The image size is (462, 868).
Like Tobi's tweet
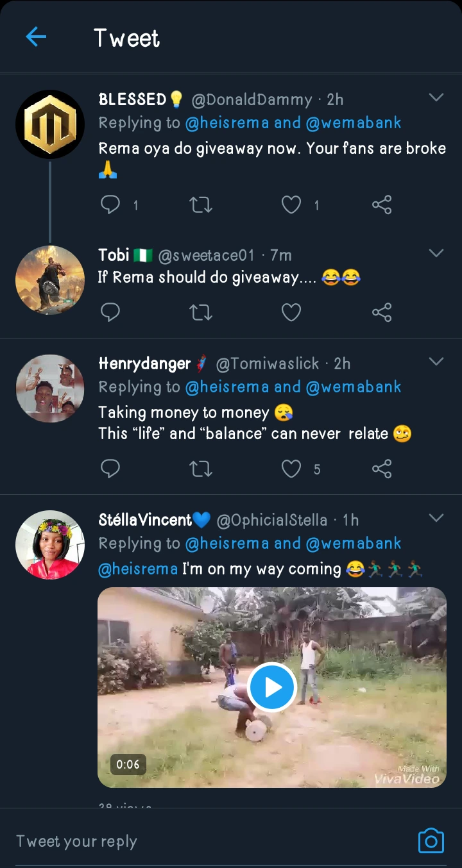pos(291,312)
